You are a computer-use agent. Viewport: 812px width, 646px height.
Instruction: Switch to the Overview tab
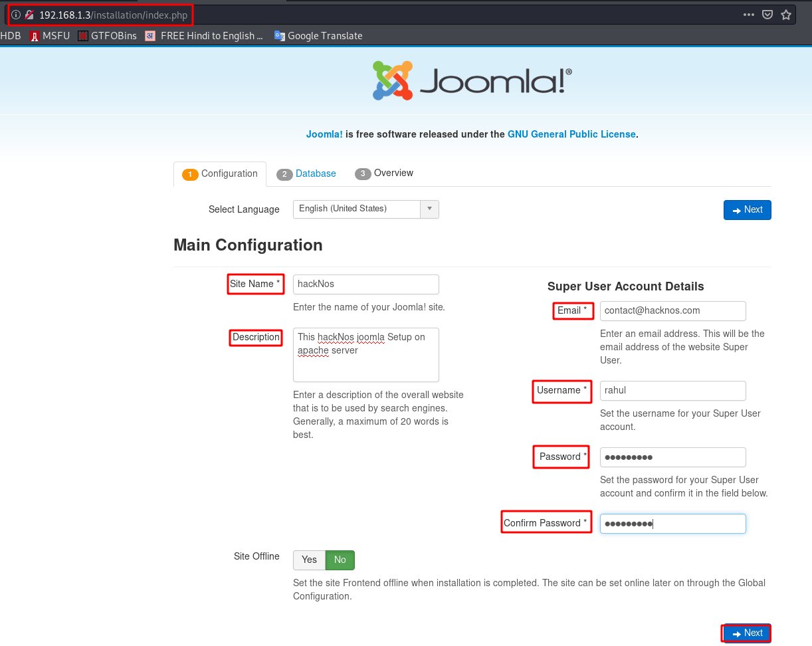click(x=384, y=173)
